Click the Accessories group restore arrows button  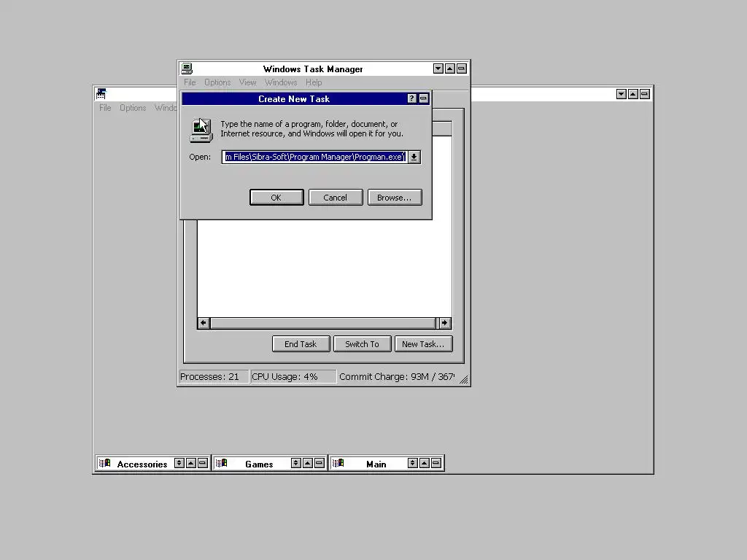tap(179, 463)
